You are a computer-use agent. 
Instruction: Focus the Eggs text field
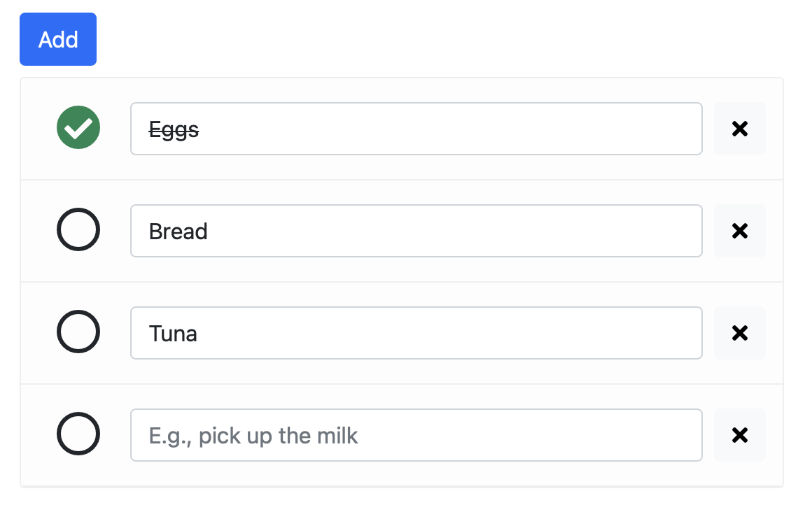pyautogui.click(x=416, y=129)
